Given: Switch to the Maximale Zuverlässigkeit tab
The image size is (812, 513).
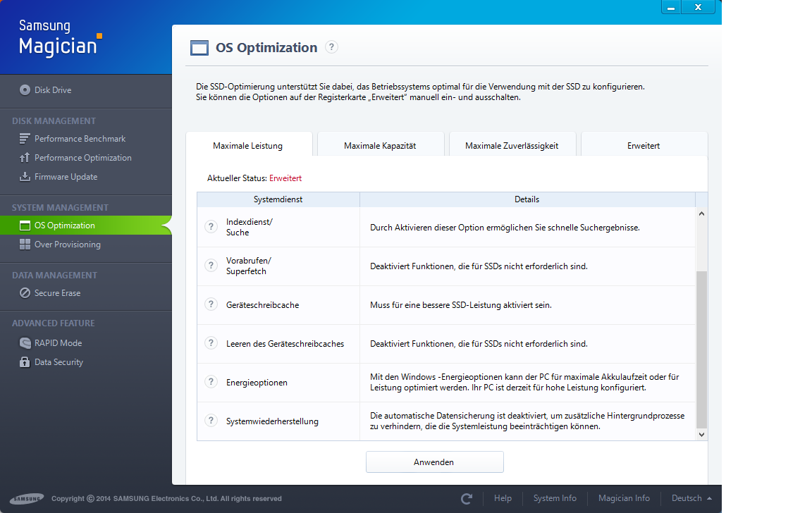Looking at the screenshot, I should pos(512,145).
